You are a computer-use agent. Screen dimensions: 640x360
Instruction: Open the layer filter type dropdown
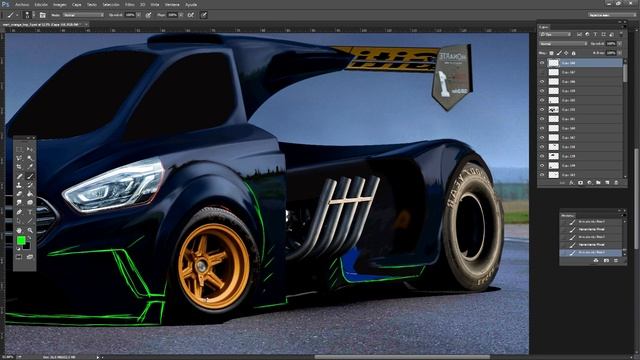tap(555, 34)
